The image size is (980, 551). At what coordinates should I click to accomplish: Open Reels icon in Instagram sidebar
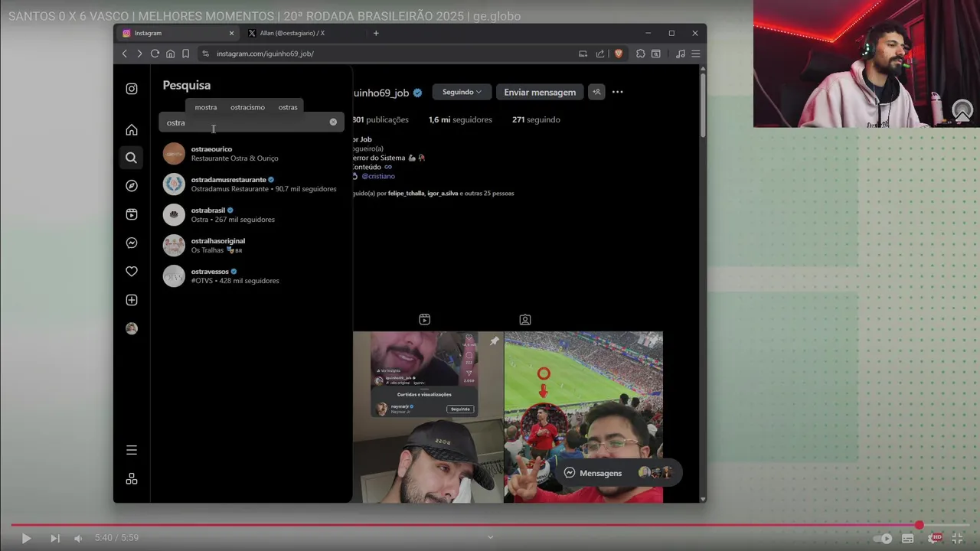pos(132,214)
